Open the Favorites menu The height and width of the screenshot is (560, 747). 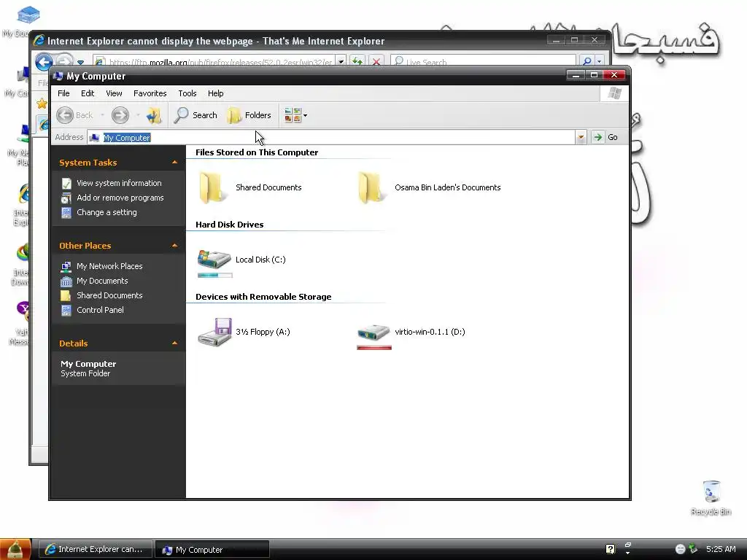150,93
